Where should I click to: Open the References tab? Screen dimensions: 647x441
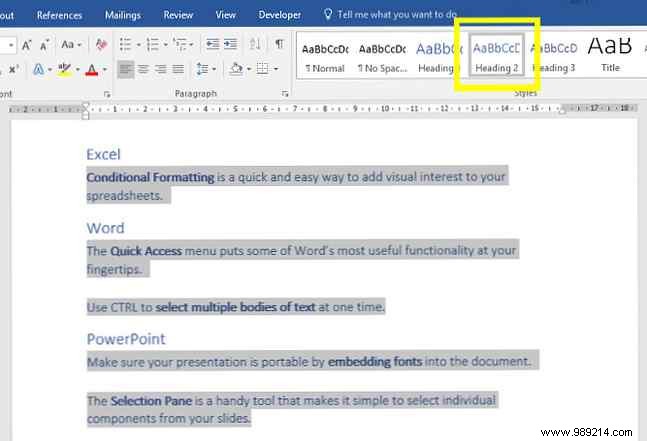[59, 15]
